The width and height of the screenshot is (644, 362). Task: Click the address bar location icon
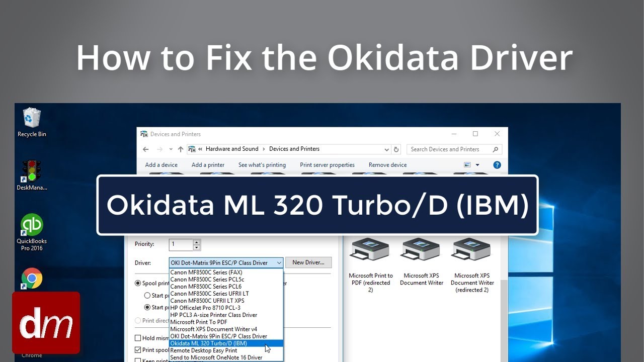coord(192,149)
